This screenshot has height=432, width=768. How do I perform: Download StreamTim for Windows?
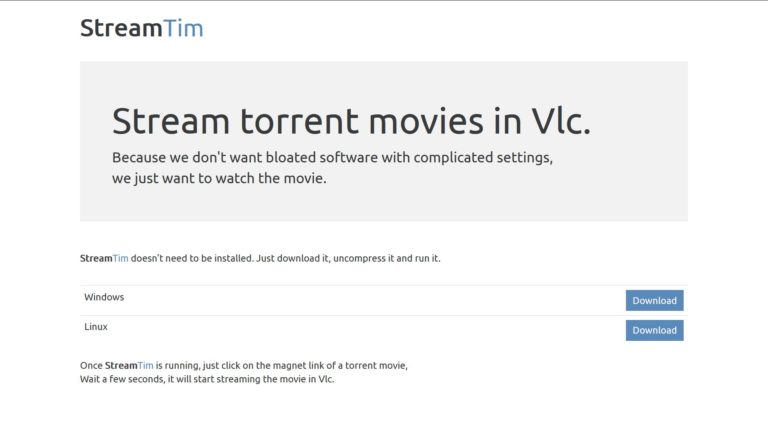point(654,300)
